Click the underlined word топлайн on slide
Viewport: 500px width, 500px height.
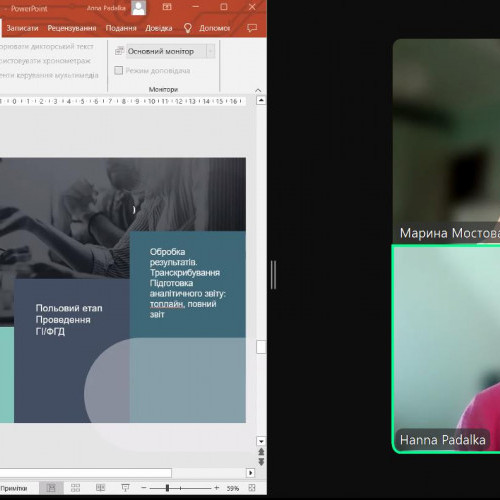point(167,304)
